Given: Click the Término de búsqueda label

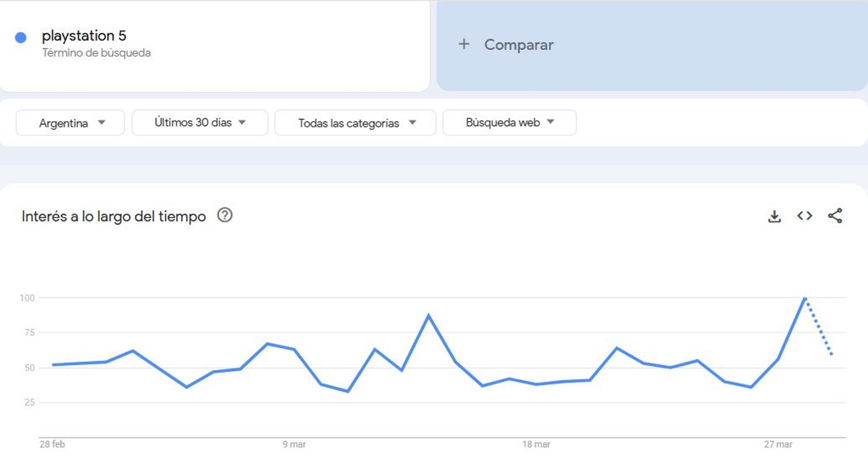Looking at the screenshot, I should coord(96,53).
